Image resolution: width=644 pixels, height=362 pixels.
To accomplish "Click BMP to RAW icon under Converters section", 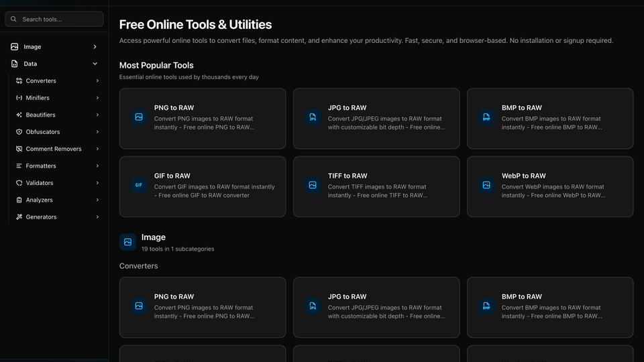I will click(486, 306).
